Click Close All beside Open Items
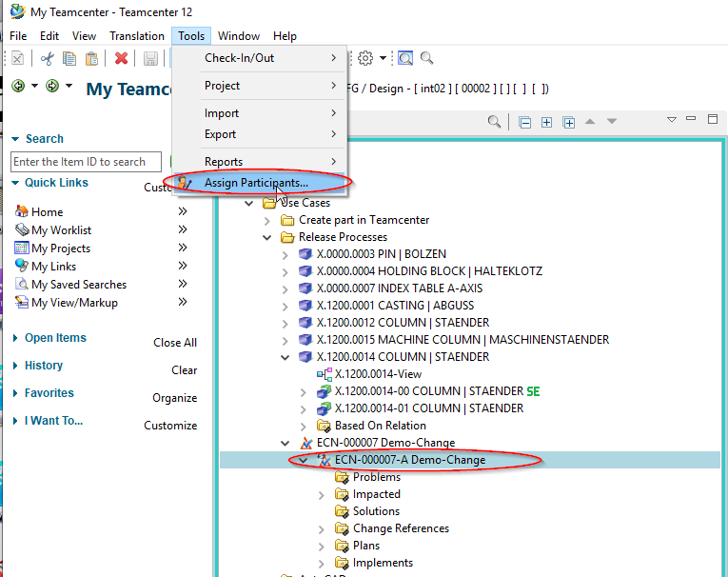Image resolution: width=728 pixels, height=577 pixels. tap(175, 343)
